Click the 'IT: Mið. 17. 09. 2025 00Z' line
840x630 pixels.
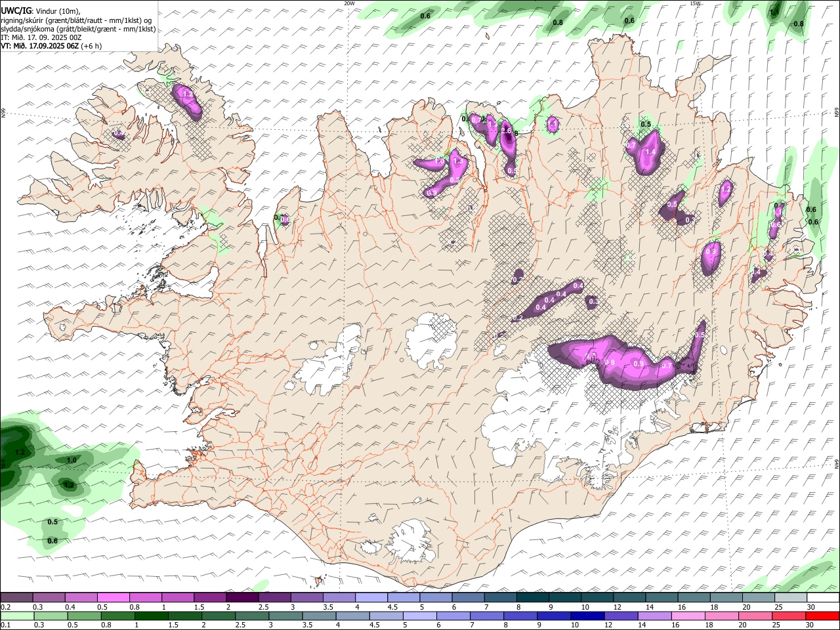point(41,37)
